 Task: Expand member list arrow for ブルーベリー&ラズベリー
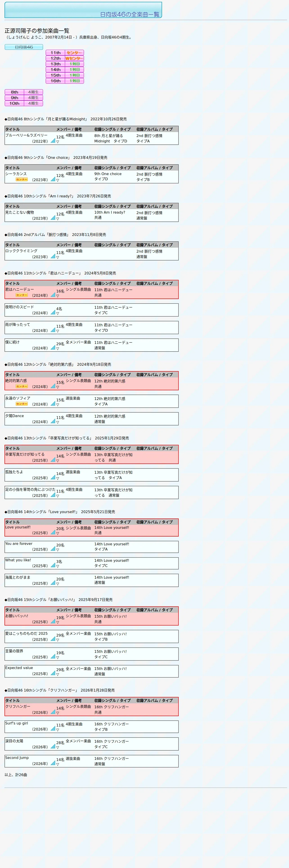pyautogui.click(x=58, y=142)
